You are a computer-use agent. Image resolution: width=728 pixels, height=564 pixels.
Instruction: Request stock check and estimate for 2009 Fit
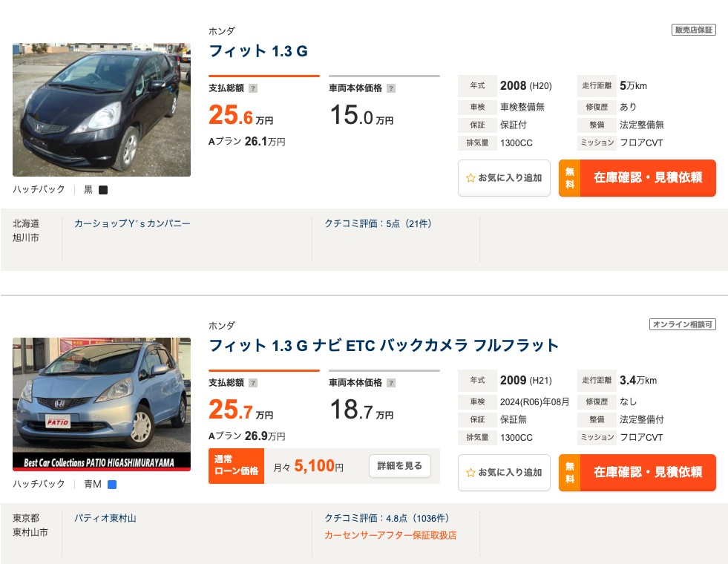637,473
